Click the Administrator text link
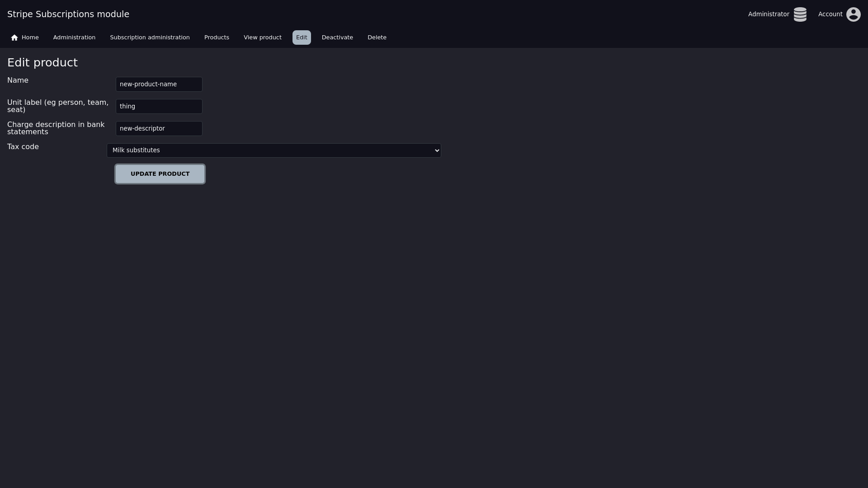The height and width of the screenshot is (488, 868). point(768,14)
